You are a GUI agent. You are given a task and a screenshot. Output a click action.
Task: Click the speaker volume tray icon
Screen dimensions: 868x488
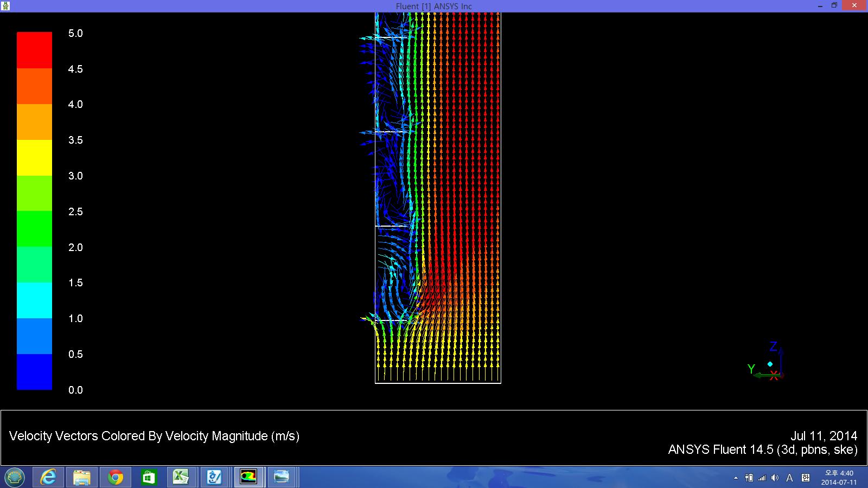click(775, 478)
